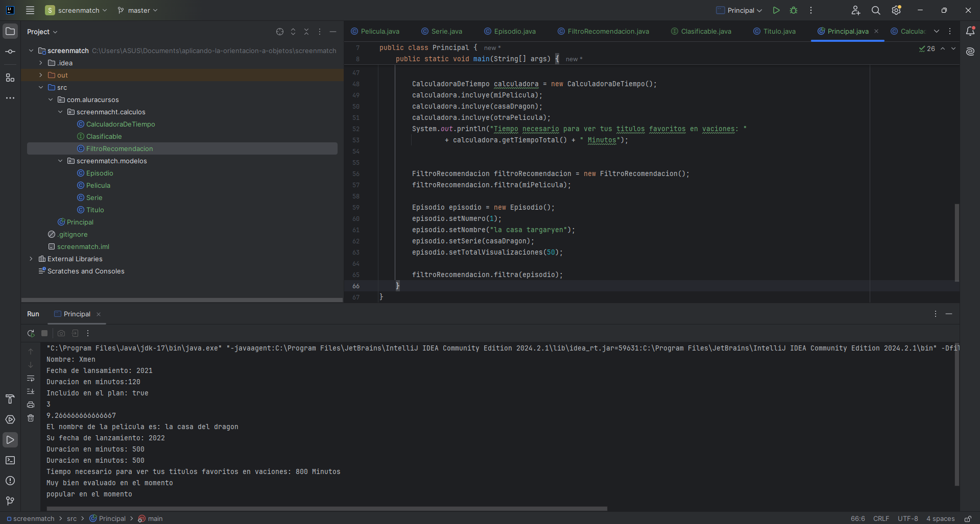The height and width of the screenshot is (524, 980).
Task: Close the Principal run tab
Action: click(99, 314)
